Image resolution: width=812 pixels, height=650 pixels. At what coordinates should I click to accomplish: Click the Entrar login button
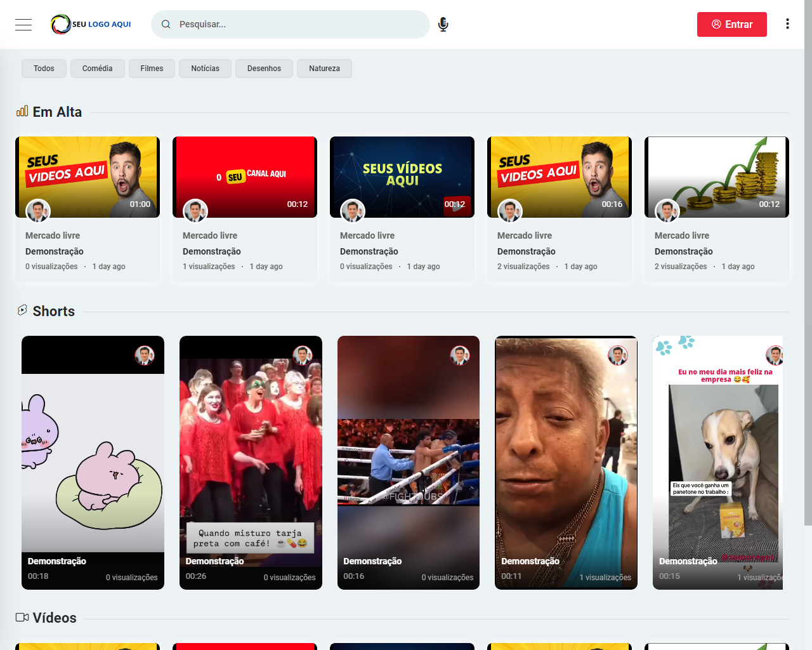click(731, 24)
